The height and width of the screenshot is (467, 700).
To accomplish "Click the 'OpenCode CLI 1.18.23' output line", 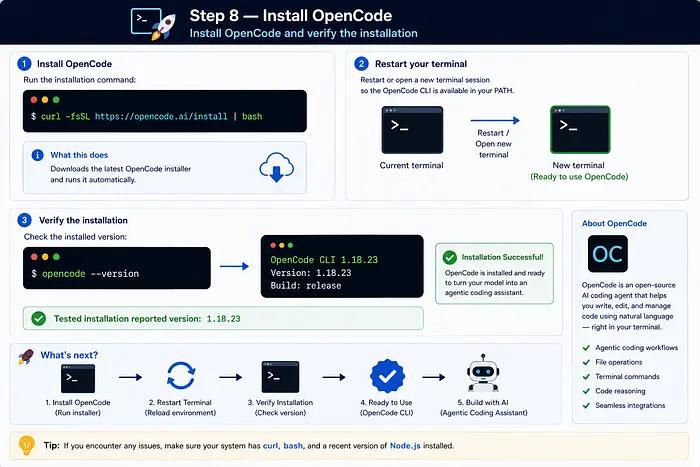I will pos(324,260).
